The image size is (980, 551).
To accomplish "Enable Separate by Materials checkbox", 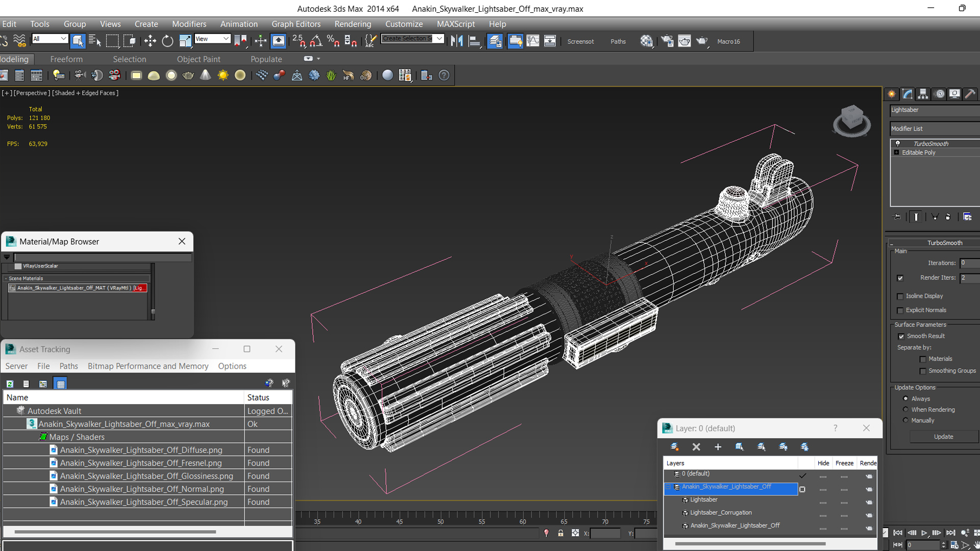I will pyautogui.click(x=923, y=360).
